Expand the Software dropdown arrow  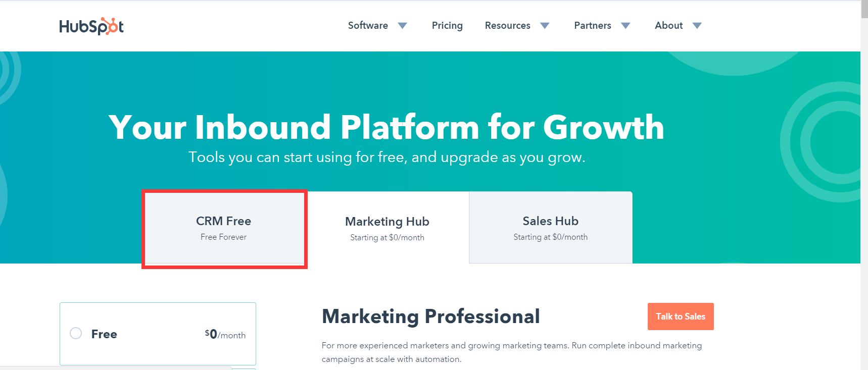(x=402, y=26)
